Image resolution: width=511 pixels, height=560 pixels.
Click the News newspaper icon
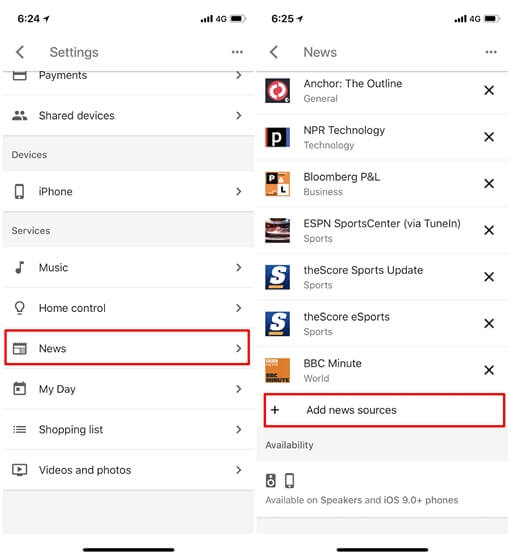20,348
